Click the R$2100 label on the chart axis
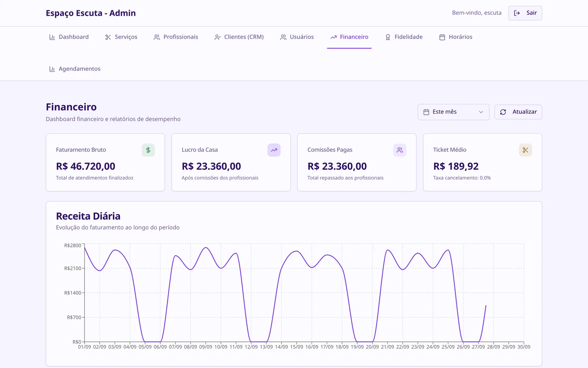The height and width of the screenshot is (368, 588). click(73, 268)
